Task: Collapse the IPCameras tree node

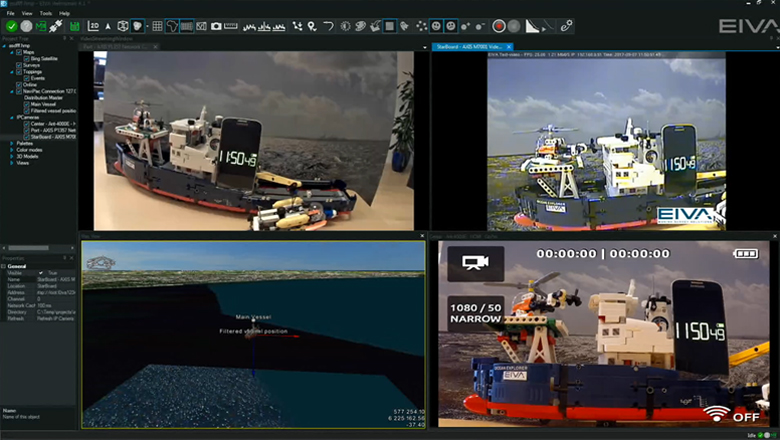Action: point(12,117)
